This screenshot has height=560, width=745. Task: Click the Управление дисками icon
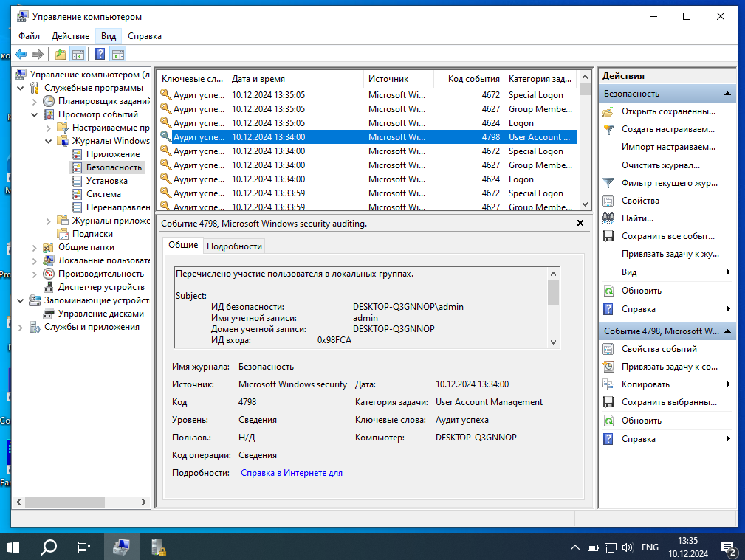(x=49, y=314)
